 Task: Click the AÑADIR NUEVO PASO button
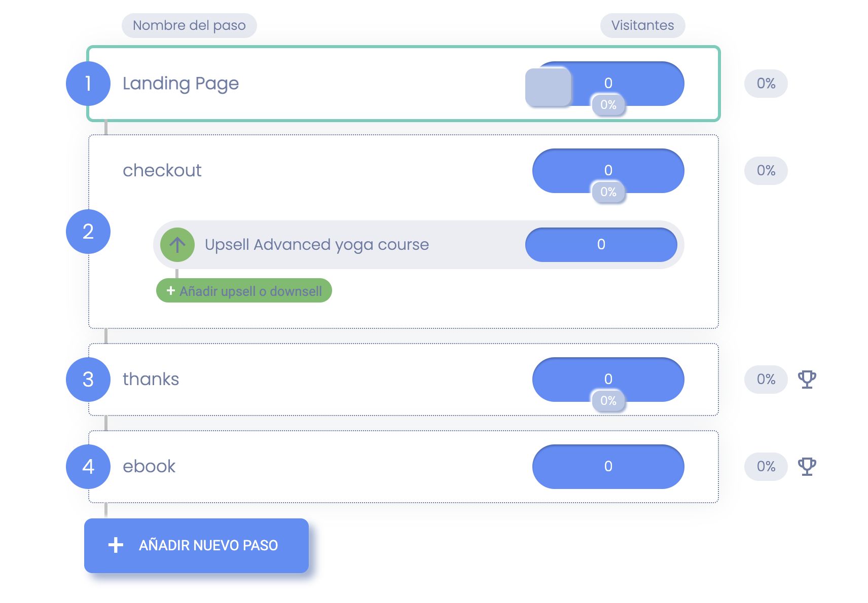[196, 546]
